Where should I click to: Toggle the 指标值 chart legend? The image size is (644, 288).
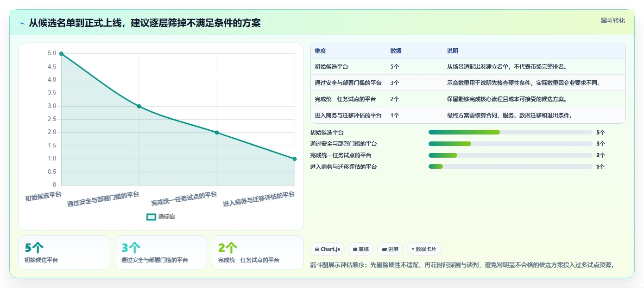pyautogui.click(x=161, y=217)
